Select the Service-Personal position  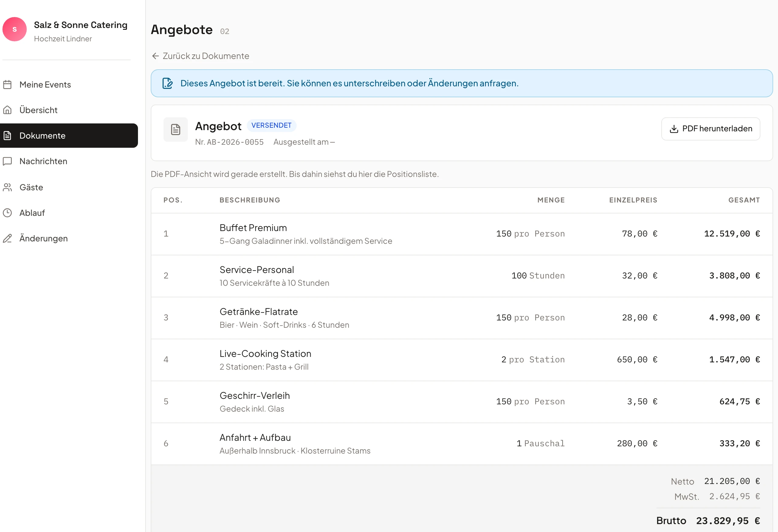click(462, 276)
